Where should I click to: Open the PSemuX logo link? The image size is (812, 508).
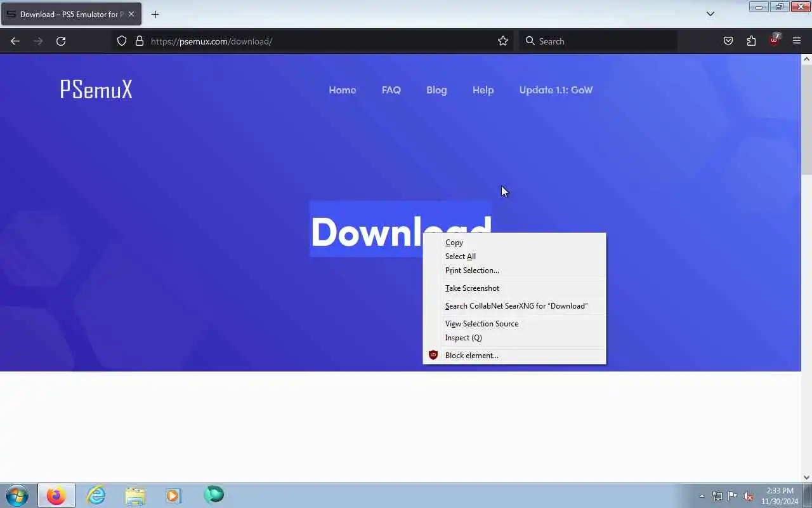[96, 90]
